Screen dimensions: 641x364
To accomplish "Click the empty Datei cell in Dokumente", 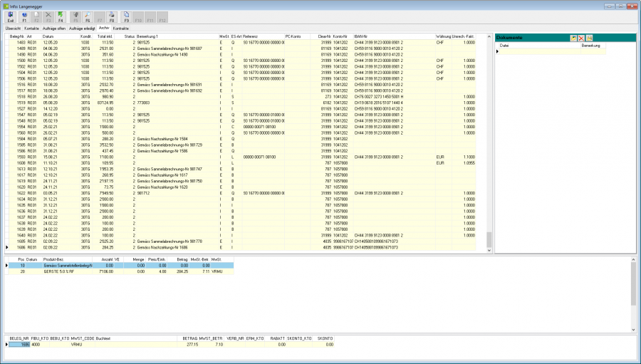I will tap(540, 51).
